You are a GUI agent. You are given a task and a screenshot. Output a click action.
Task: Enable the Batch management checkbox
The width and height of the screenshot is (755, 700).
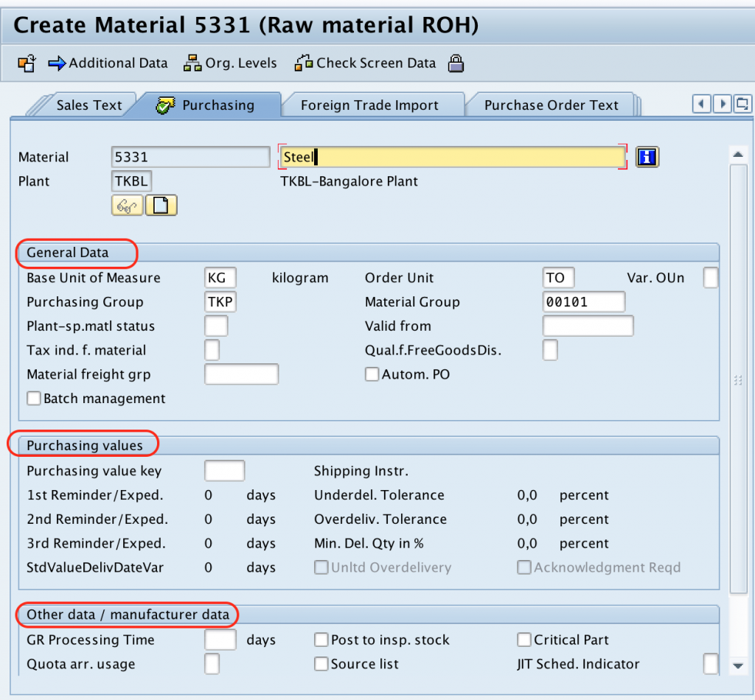coord(33,398)
